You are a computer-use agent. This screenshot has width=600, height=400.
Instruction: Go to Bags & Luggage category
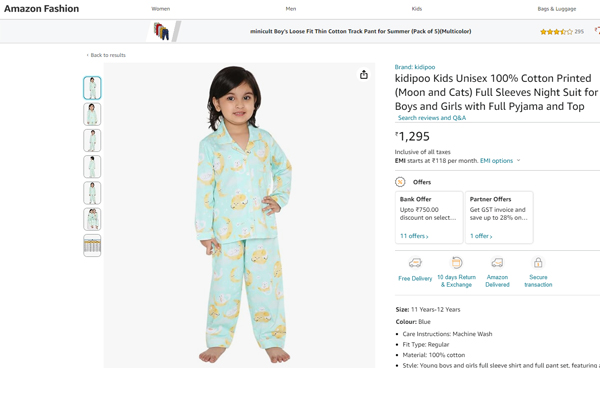556,9
